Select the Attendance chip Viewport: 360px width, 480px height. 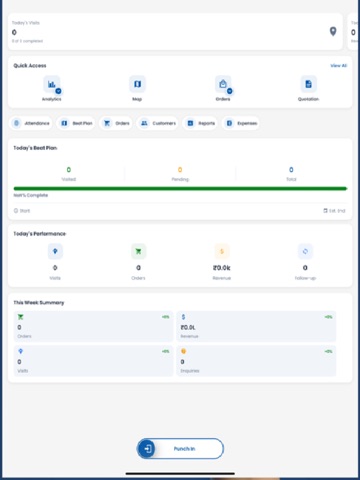pos(31,123)
